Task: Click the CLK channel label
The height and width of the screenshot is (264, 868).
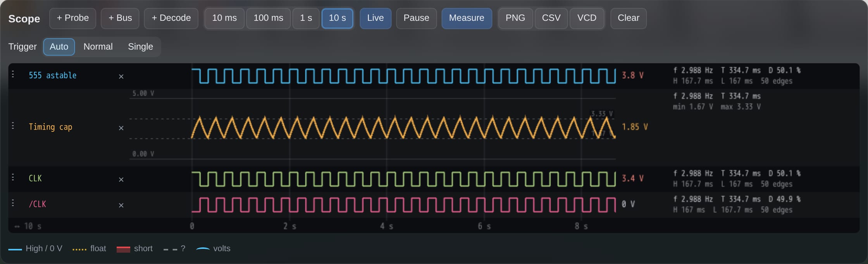Action: pyautogui.click(x=35, y=178)
